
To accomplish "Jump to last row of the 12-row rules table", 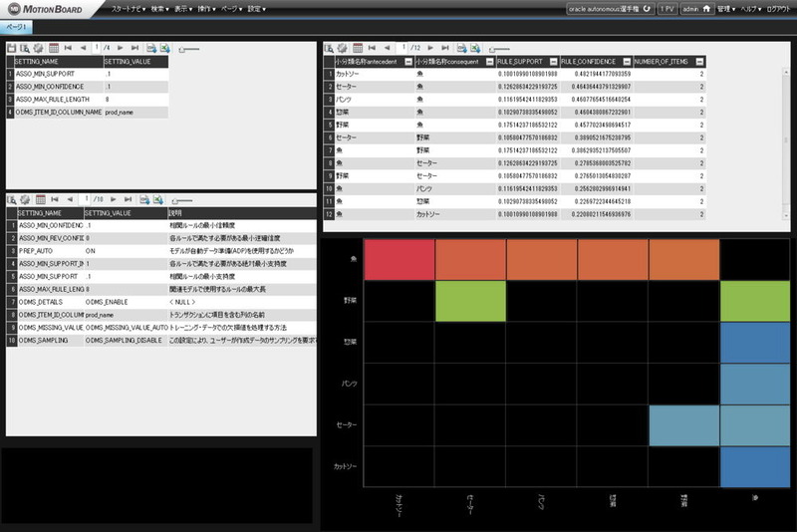I will pyautogui.click(x=445, y=48).
